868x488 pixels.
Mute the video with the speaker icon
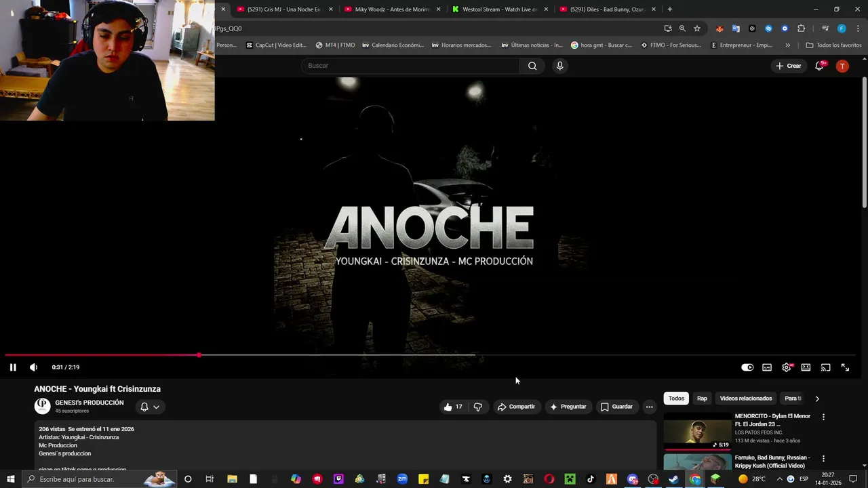[x=33, y=367]
